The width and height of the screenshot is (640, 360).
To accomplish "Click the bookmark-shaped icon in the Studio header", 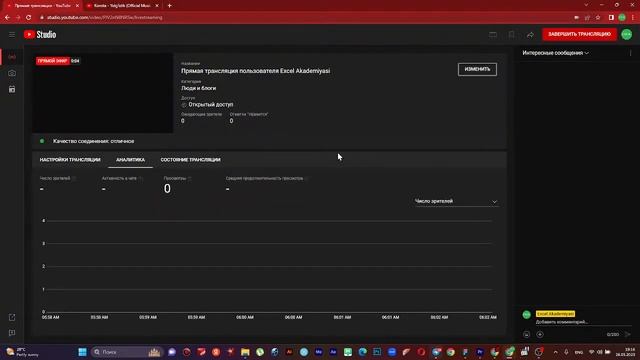I will click(x=511, y=35).
